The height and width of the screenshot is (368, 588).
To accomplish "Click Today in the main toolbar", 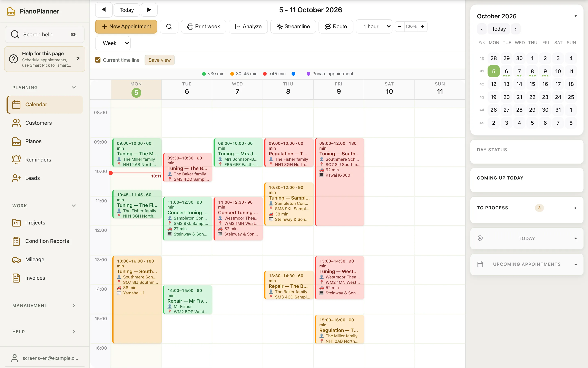I will (x=127, y=10).
